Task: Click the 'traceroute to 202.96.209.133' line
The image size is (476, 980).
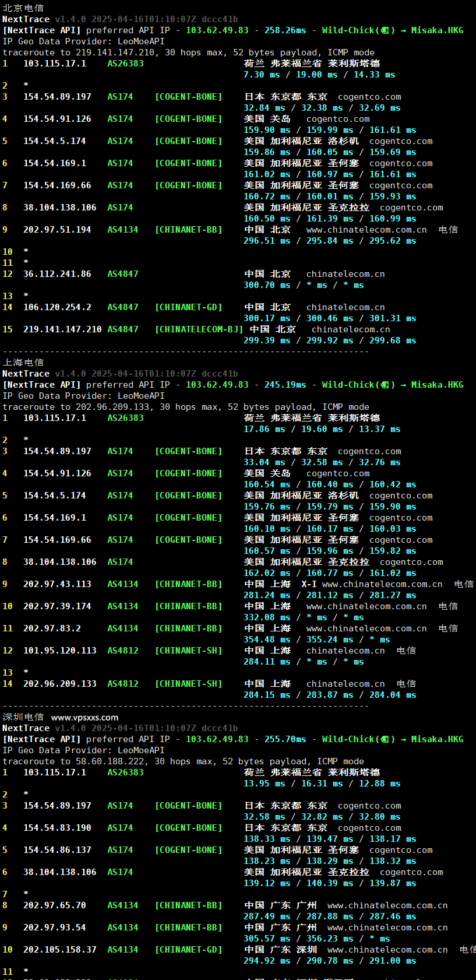Action: pos(186,407)
